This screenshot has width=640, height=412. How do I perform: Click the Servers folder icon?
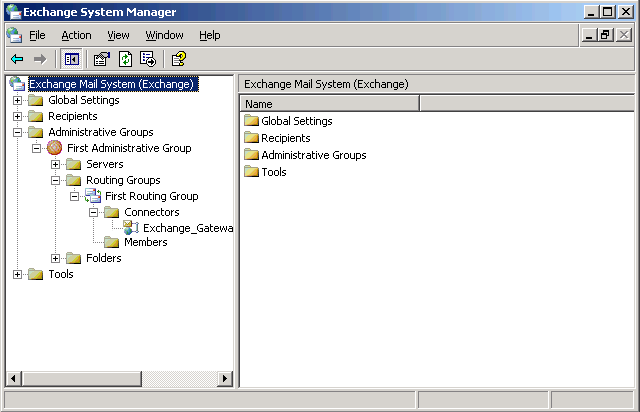click(73, 164)
